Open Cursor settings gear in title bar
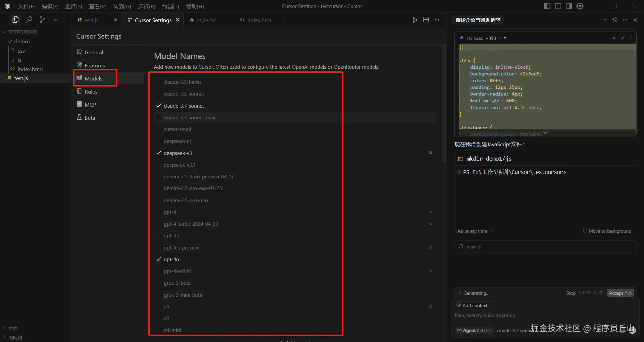The height and width of the screenshot is (342, 644). coord(580,6)
